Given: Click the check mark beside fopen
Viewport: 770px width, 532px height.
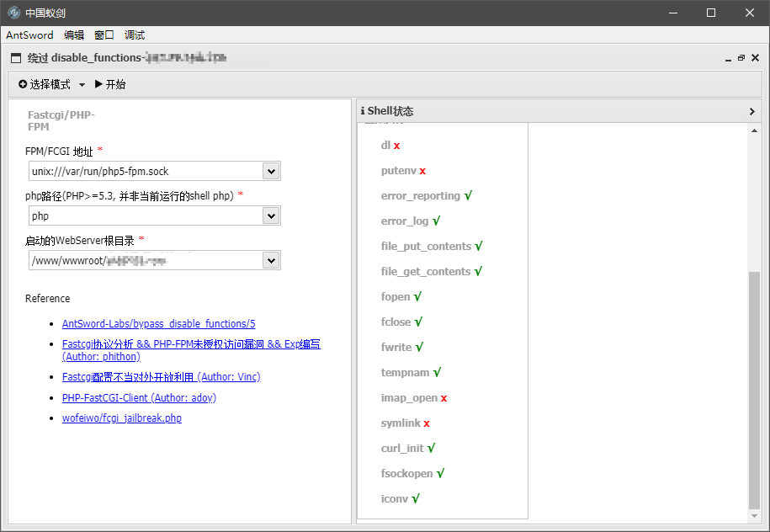Looking at the screenshot, I should (418, 296).
